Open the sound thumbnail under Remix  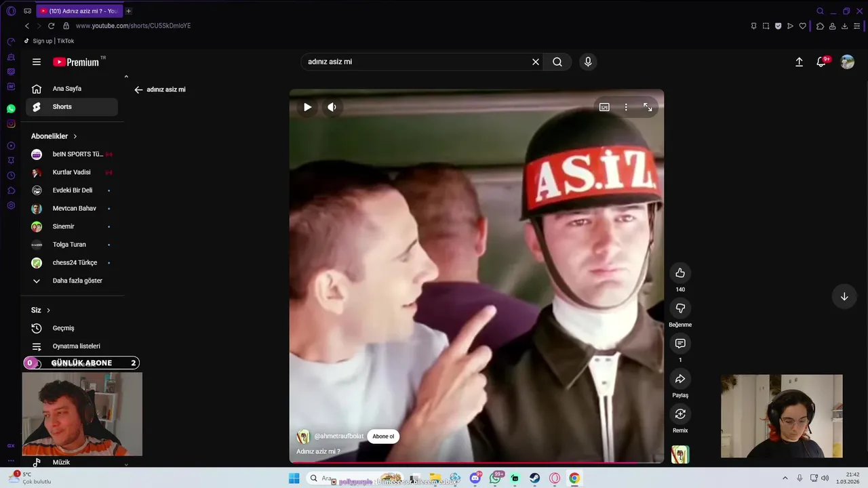tap(680, 455)
